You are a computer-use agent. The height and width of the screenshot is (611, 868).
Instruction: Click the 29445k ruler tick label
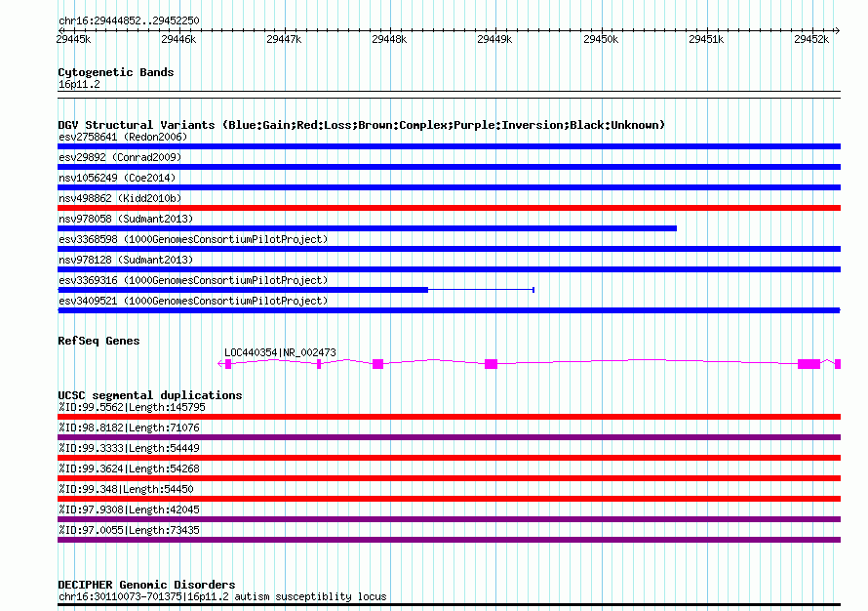pos(73,39)
